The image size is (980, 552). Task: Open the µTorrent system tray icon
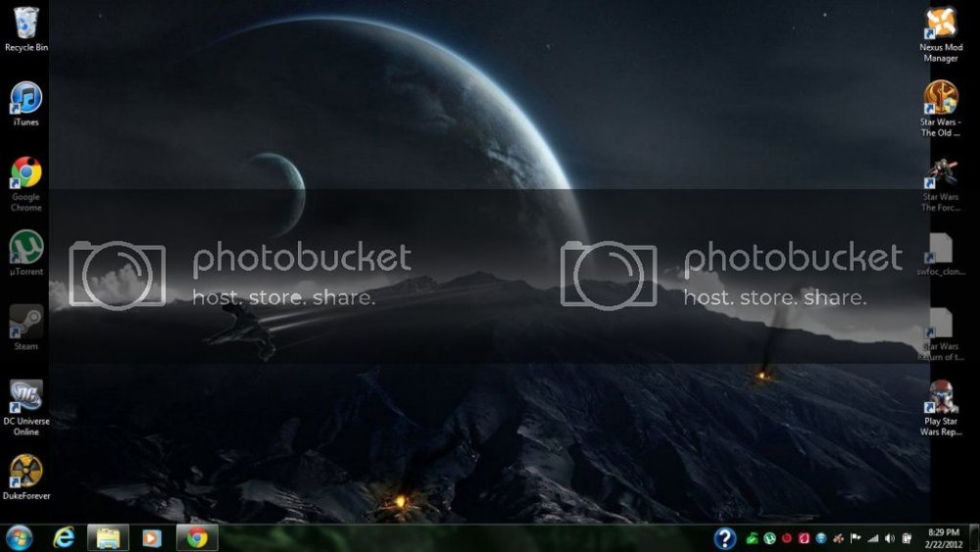[x=770, y=538]
